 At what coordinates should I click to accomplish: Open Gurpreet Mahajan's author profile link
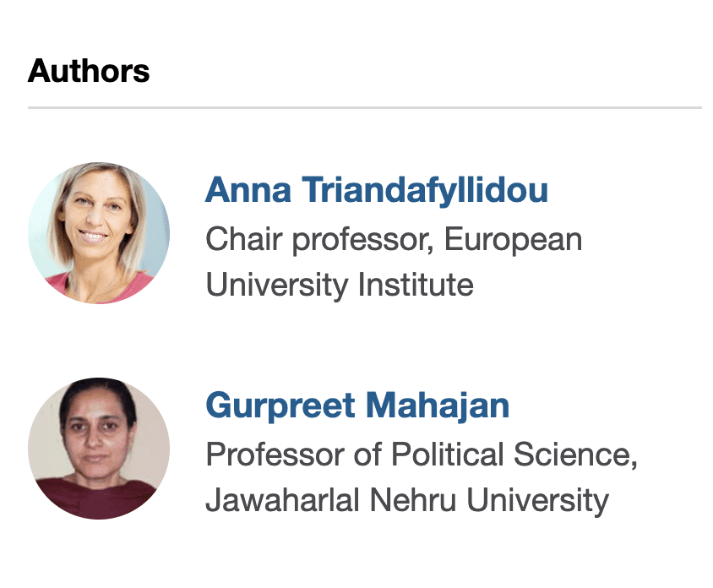[357, 406]
